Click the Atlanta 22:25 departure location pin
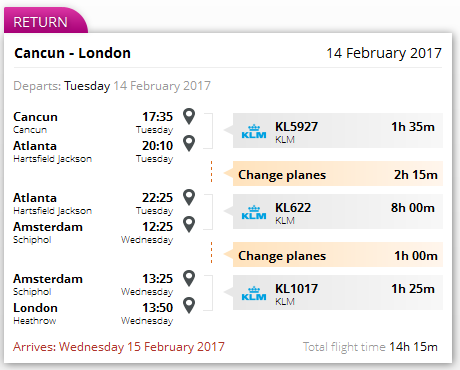 189,197
